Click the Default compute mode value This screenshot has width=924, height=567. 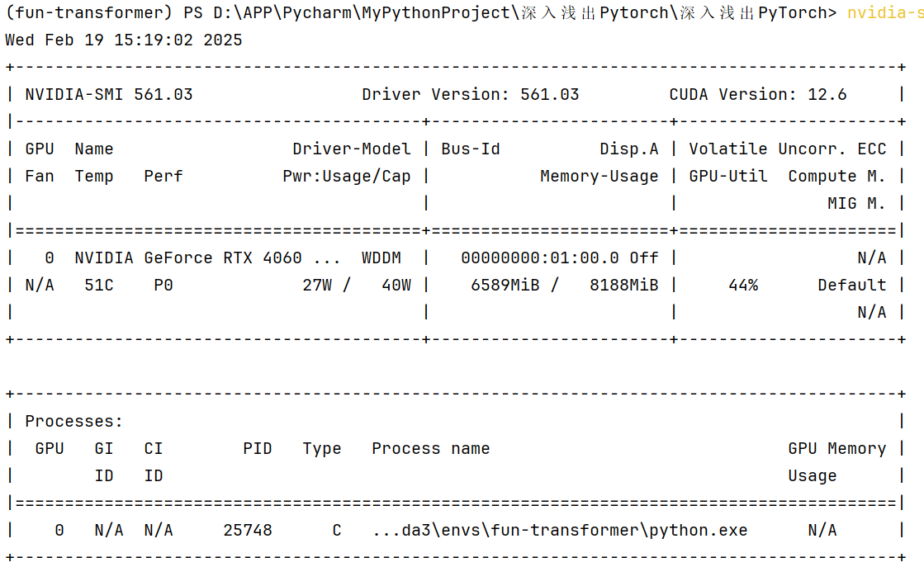coord(852,286)
